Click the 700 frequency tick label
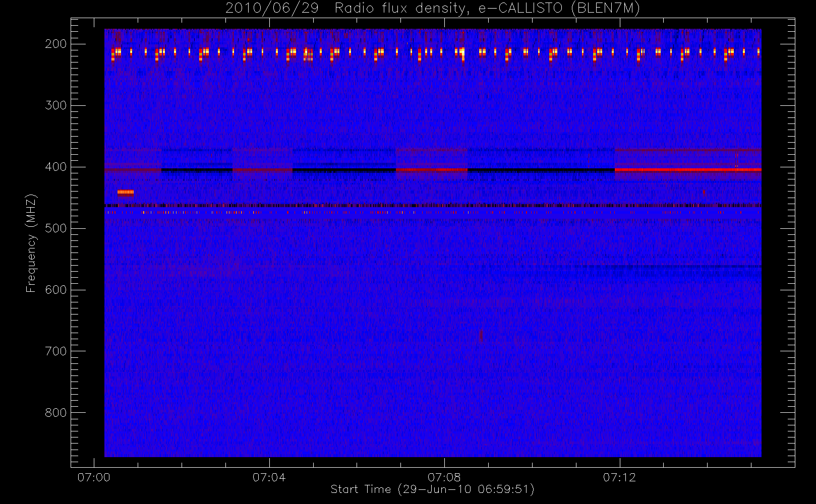 coord(56,351)
